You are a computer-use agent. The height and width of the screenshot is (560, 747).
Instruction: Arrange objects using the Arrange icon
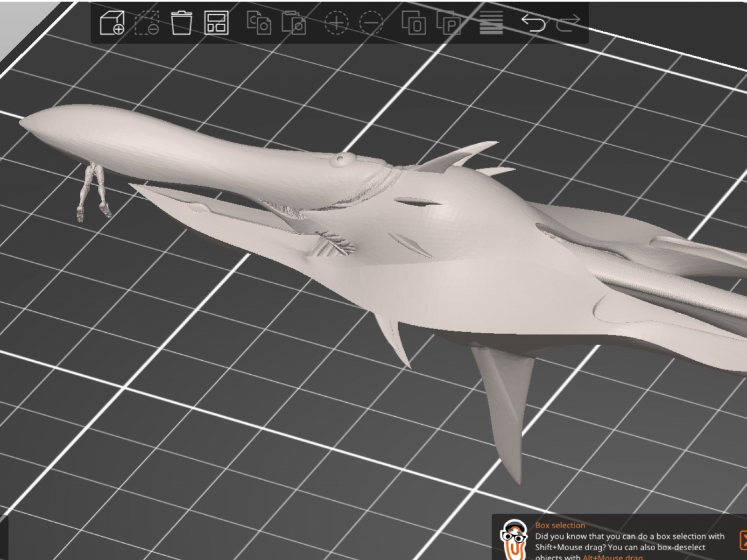pyautogui.click(x=216, y=22)
